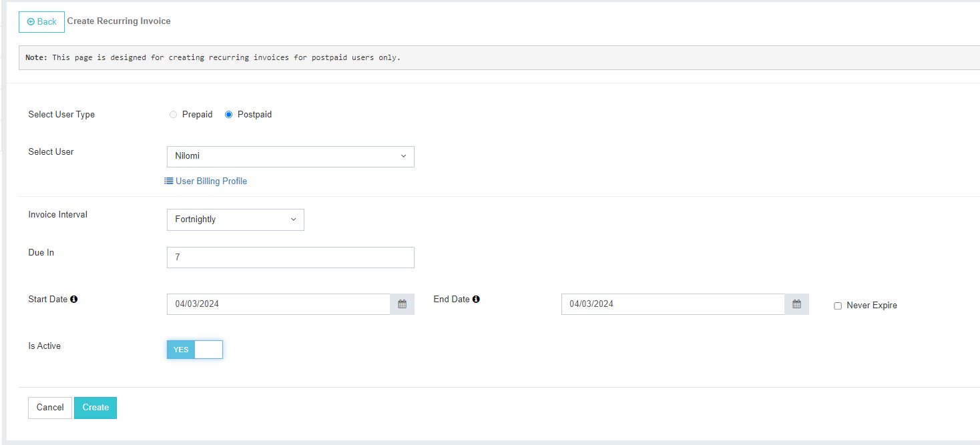
Task: Focus the End Date text field
Action: coord(673,304)
